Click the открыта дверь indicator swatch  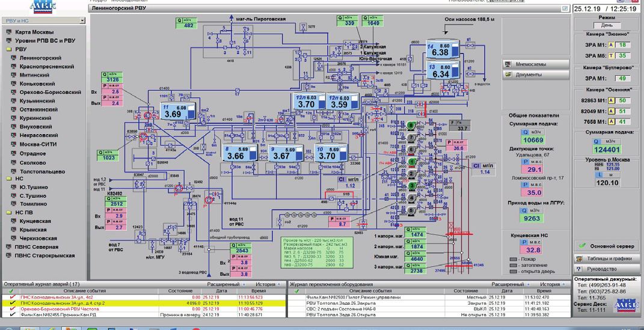(x=512, y=271)
